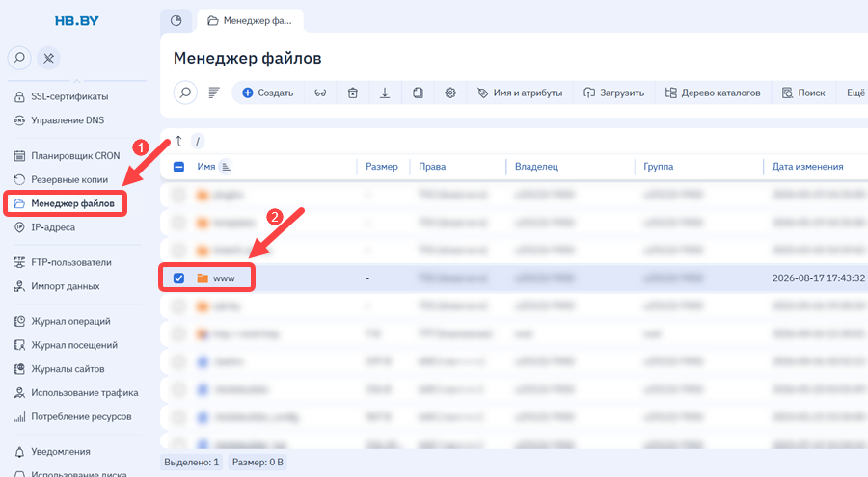Click the Поиск toolbar button
This screenshot has height=477, width=868.
coord(803,93)
